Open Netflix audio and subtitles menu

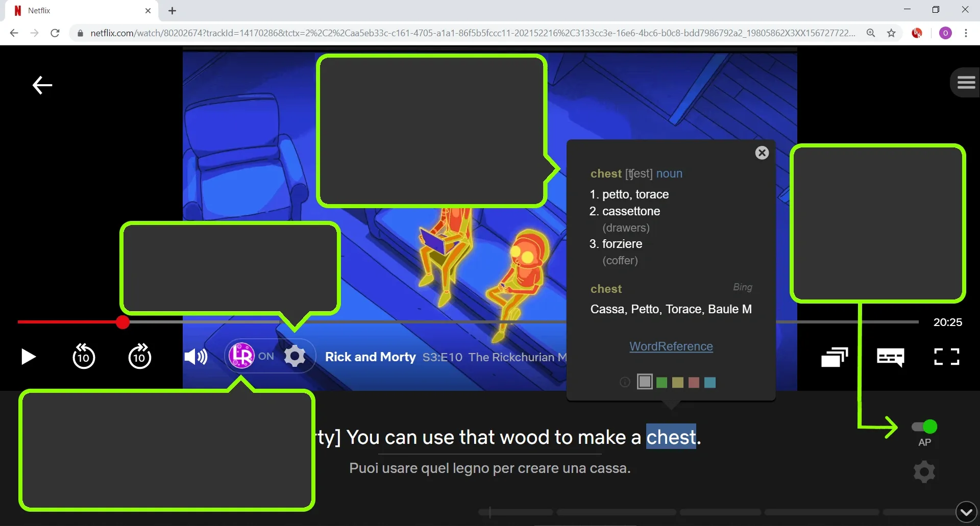(x=890, y=357)
